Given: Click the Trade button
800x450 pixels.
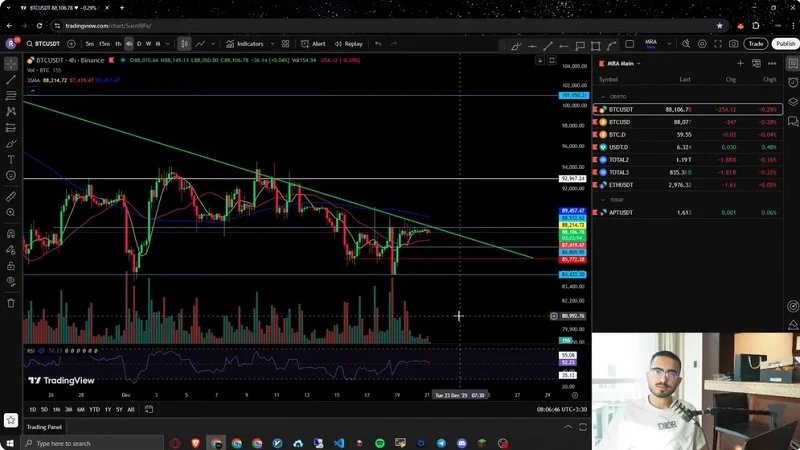Looking at the screenshot, I should click(755, 44).
